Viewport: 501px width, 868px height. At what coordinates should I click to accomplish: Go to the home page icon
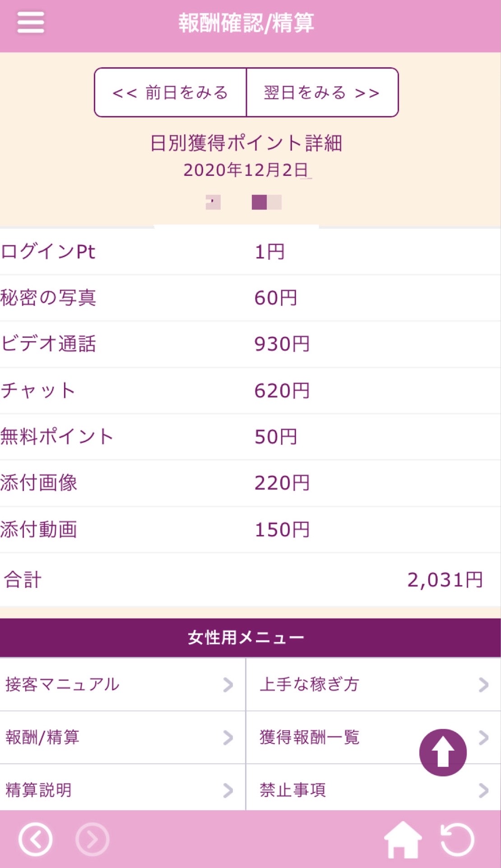point(402,839)
